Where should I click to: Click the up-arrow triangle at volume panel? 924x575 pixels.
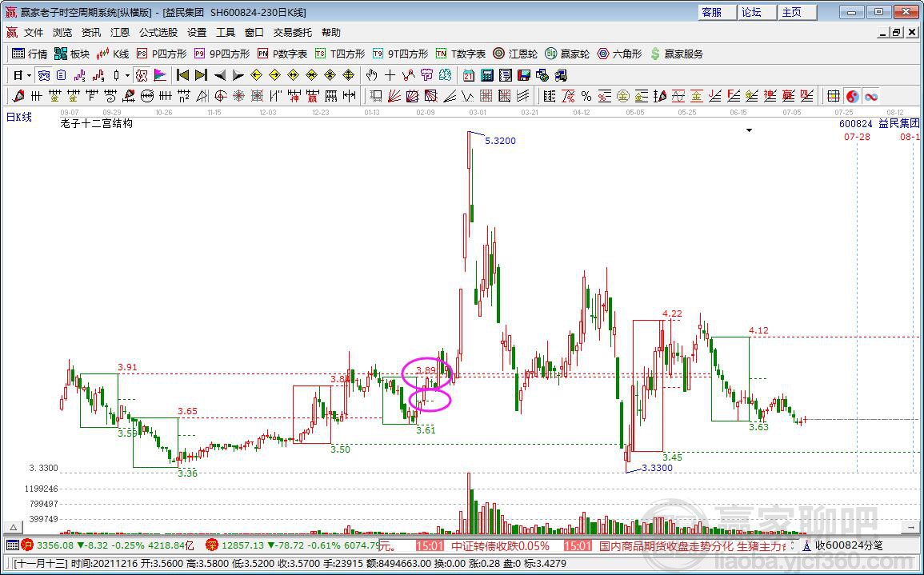[11, 527]
